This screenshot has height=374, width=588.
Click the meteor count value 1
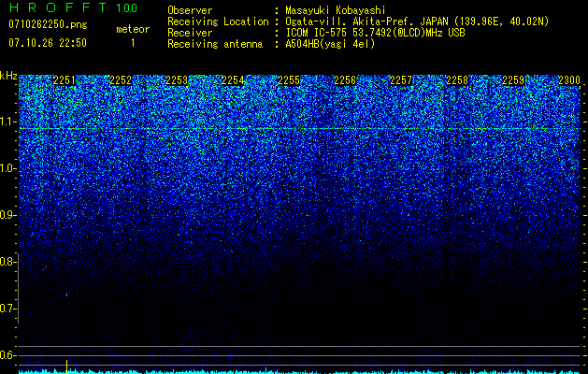tap(133, 43)
